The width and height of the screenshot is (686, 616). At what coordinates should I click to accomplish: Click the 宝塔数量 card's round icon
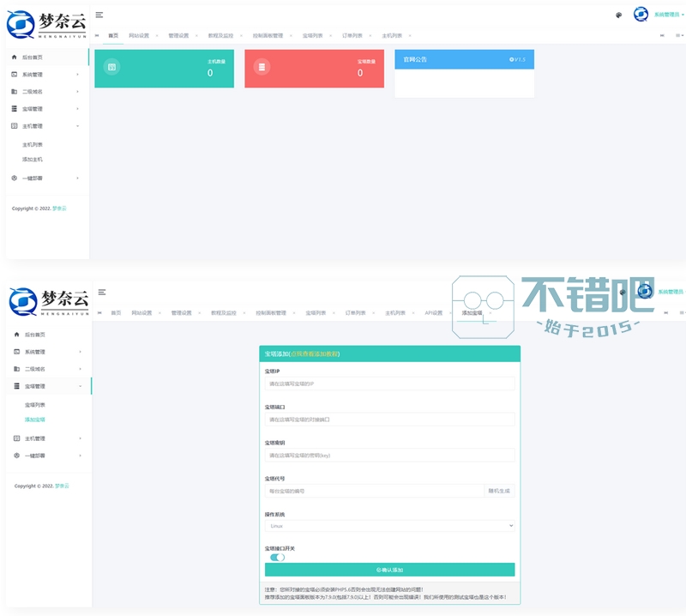[x=262, y=67]
